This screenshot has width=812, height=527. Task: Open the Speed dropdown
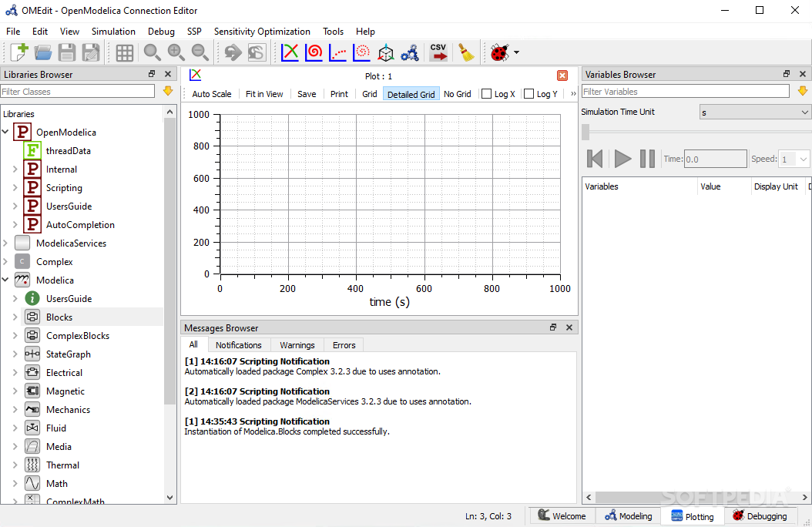tap(794, 159)
